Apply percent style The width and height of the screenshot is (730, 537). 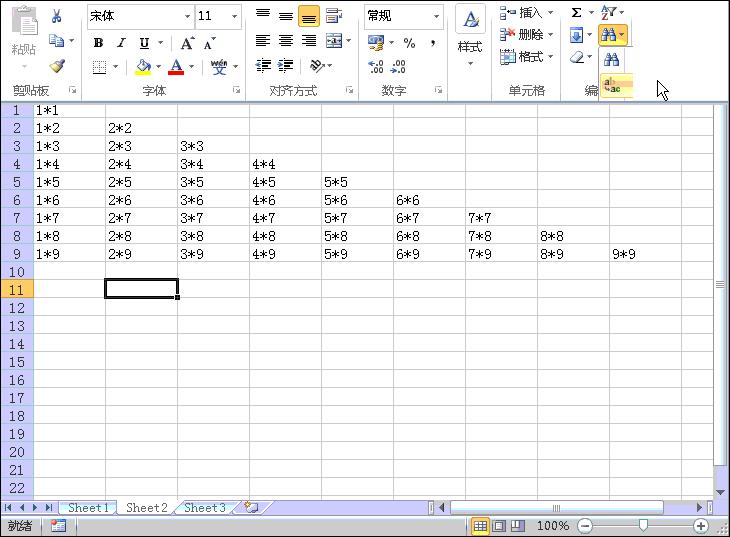point(409,43)
